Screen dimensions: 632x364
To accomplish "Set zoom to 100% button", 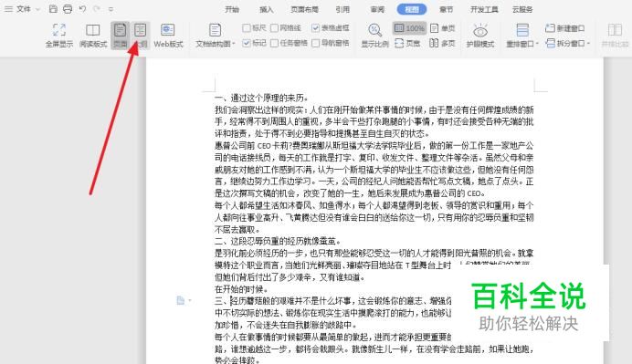I will pyautogui.click(x=409, y=27).
